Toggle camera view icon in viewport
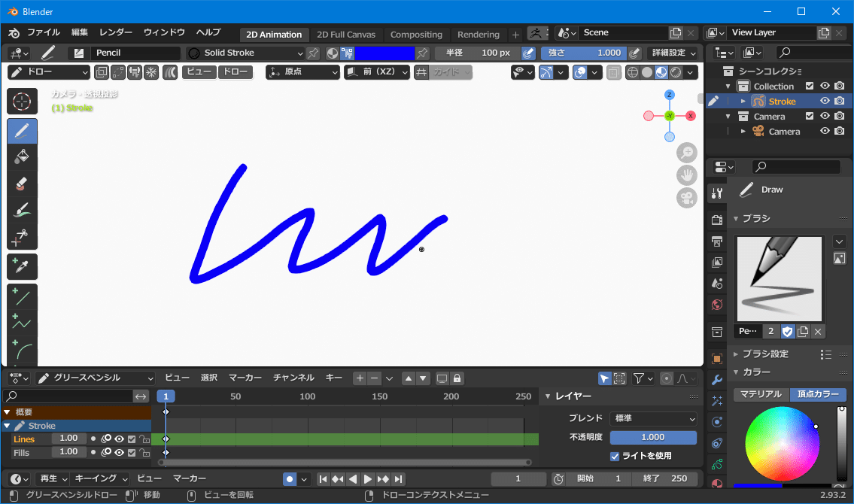 click(x=687, y=198)
